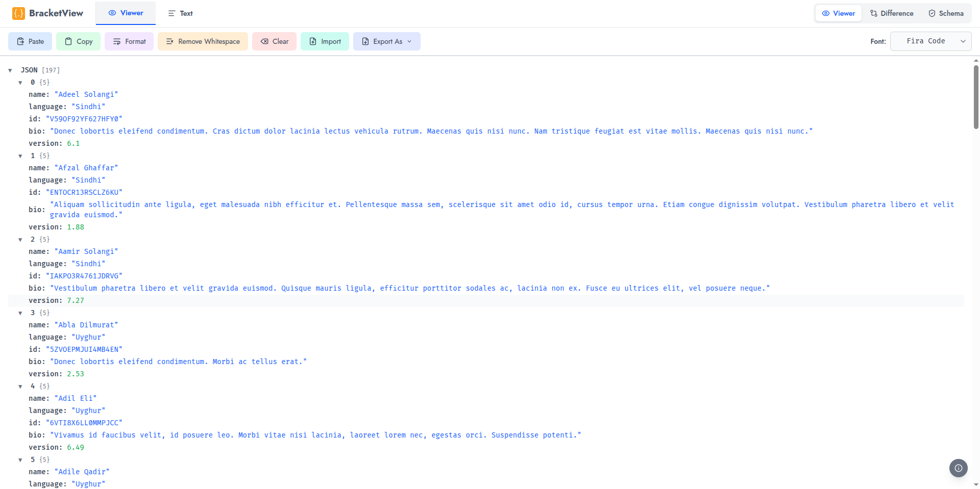Click the Afzal Ghaffar name value

[x=87, y=167]
